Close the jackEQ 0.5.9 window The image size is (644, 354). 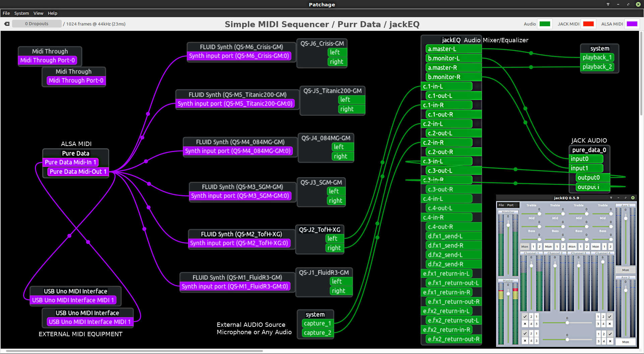click(633, 198)
